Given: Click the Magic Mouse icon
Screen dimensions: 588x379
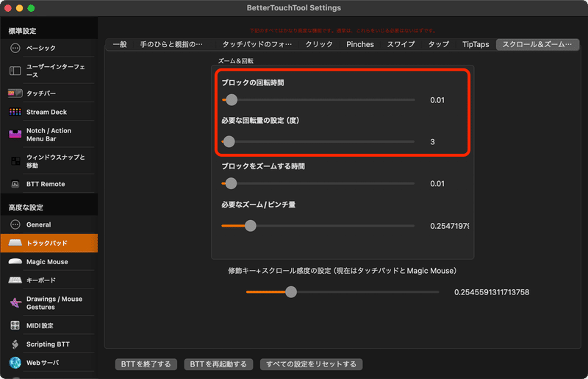Looking at the screenshot, I should click(15, 261).
